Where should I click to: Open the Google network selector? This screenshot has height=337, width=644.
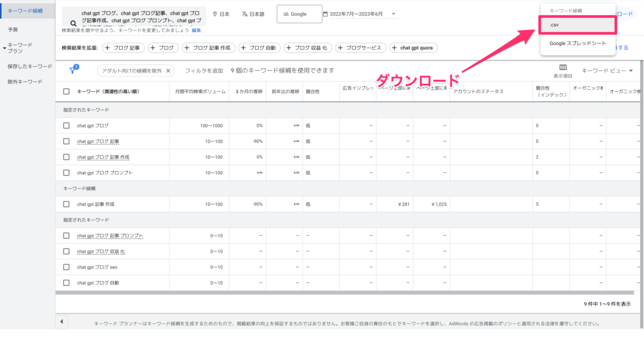[299, 14]
